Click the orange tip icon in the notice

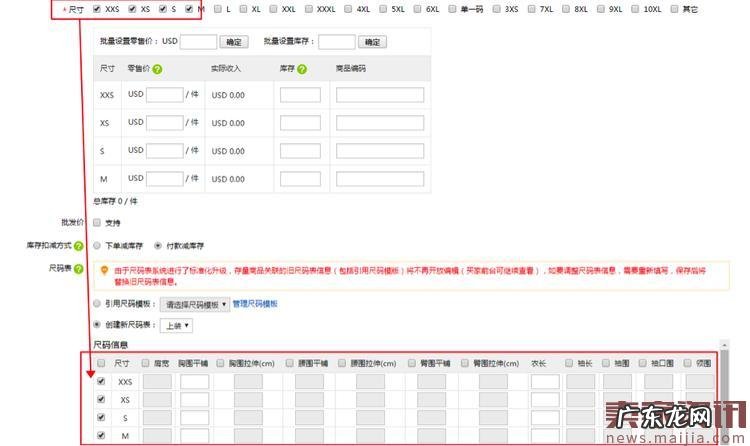[x=104, y=271]
